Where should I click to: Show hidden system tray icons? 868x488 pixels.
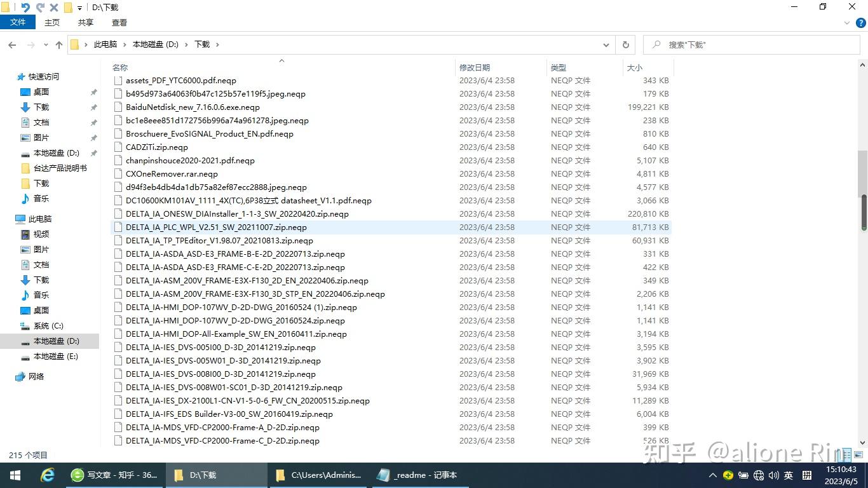(x=712, y=475)
